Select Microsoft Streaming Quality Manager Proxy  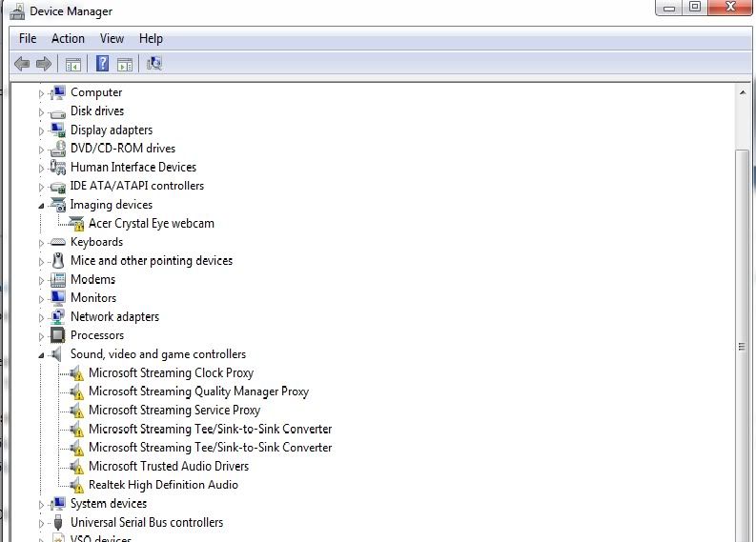pos(198,391)
